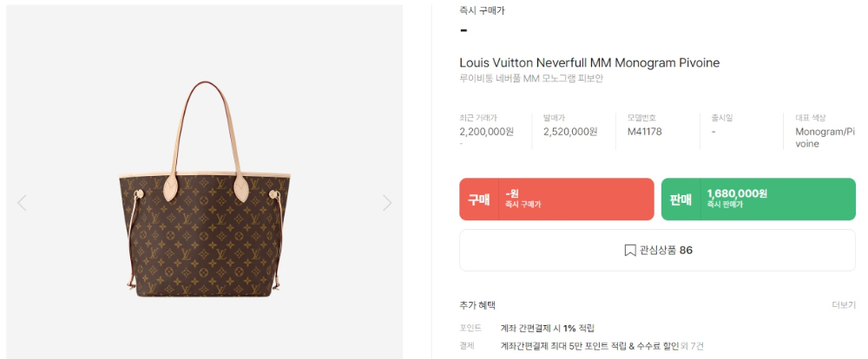This screenshot has width=868, height=359.
Task: Click the Louis Vuitton Neverfull MM product title
Action: 589,62
